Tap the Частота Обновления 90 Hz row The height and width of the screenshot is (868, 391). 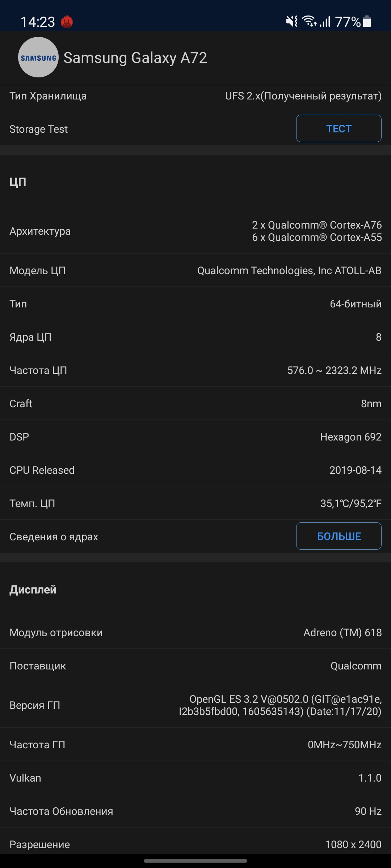[195, 811]
